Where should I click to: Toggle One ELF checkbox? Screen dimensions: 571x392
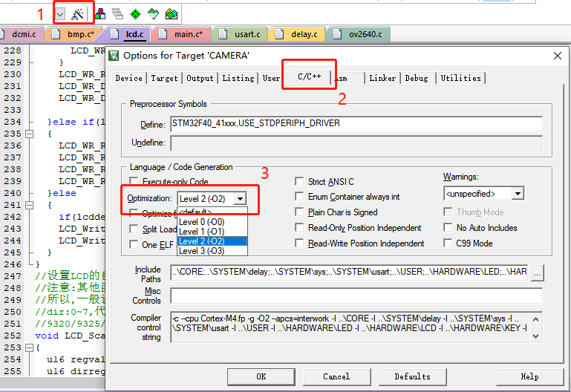[x=134, y=244]
